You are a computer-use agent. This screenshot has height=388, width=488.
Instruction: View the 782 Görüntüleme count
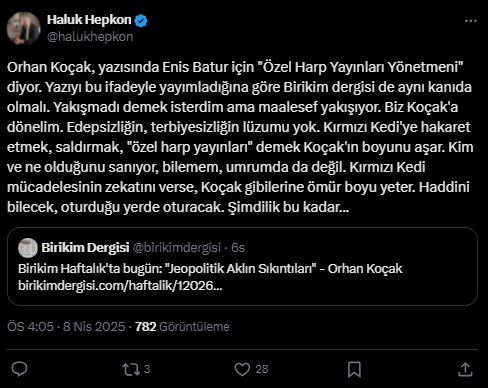click(x=182, y=327)
